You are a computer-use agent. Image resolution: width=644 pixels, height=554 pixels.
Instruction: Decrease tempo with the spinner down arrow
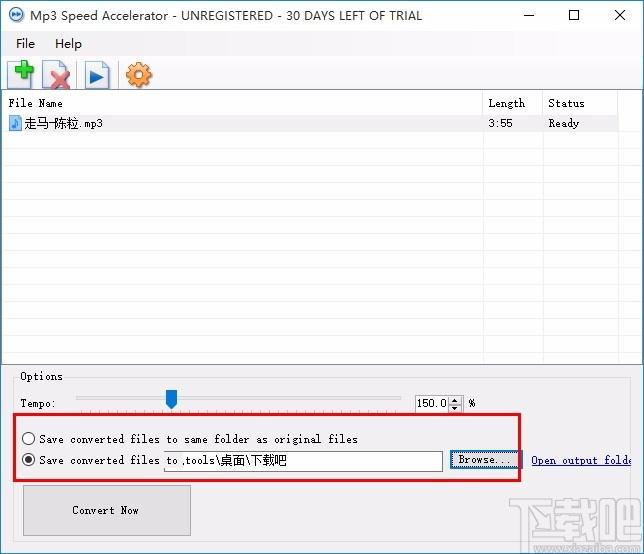455,407
